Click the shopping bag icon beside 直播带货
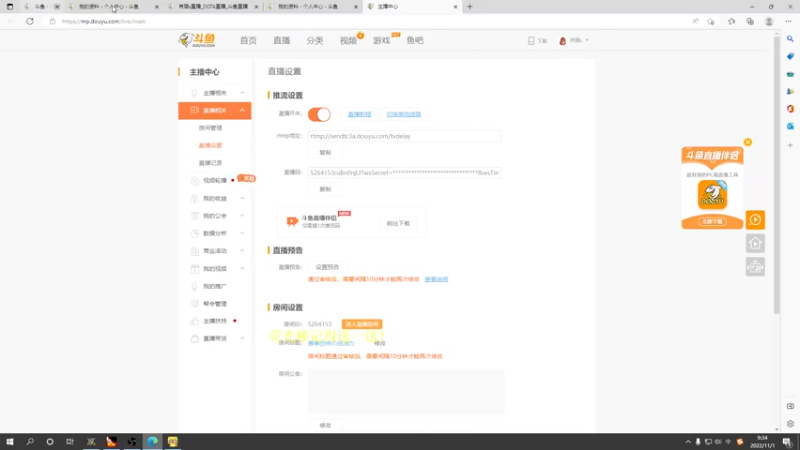 tap(194, 338)
